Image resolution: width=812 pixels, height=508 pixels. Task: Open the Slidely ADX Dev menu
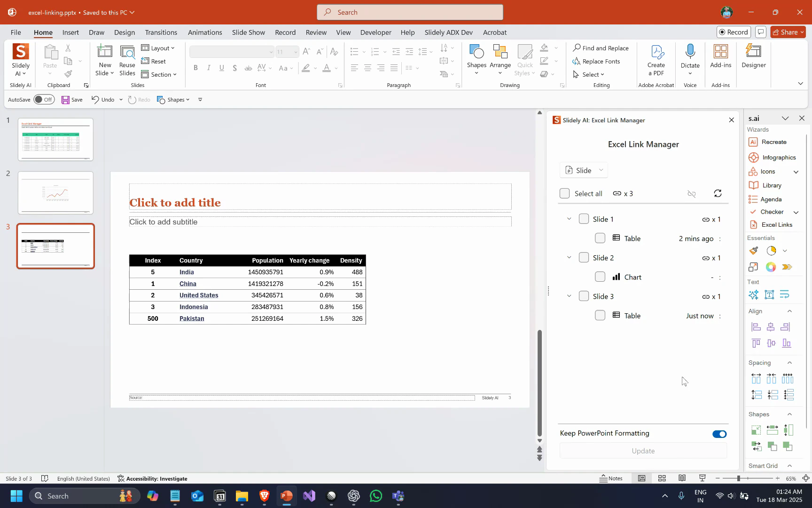pyautogui.click(x=448, y=32)
